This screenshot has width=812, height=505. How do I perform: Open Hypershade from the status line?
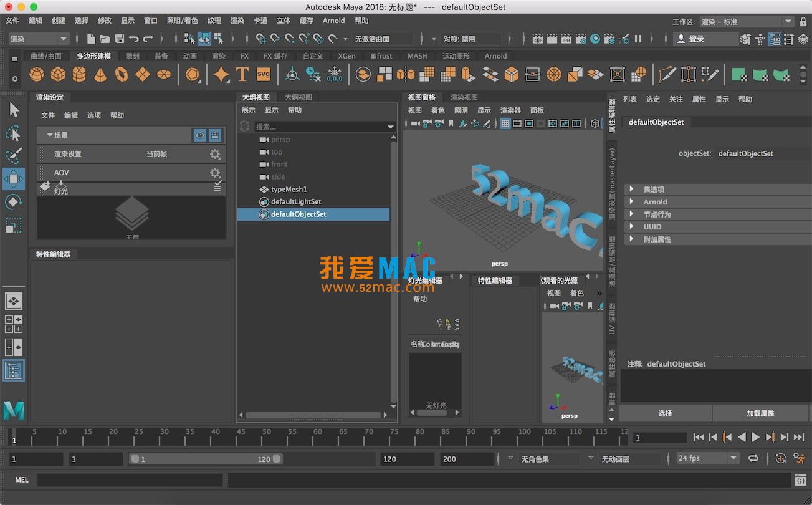[x=595, y=39]
